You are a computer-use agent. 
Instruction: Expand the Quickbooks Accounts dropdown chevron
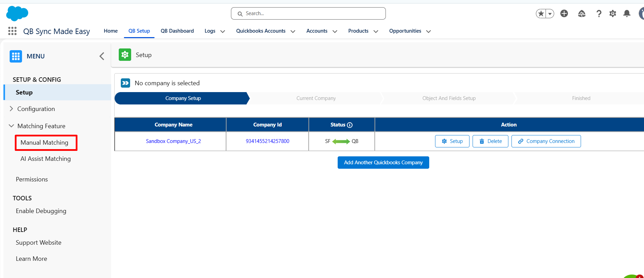293,31
